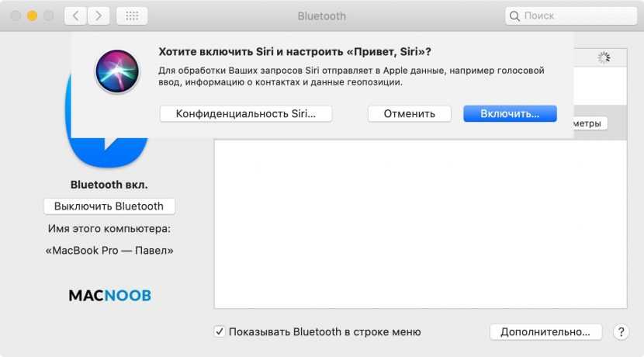The width and height of the screenshot is (644, 357).
Task: Go back with the left arrow
Action: click(75, 16)
